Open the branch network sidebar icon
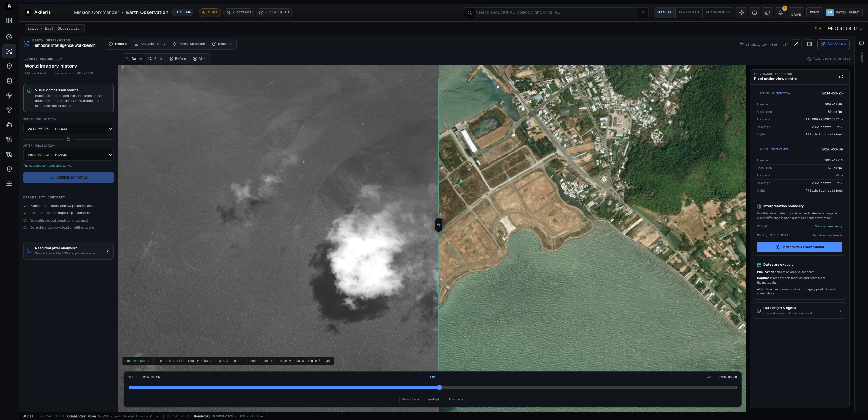Screen dimensions: 868x420 tap(9, 110)
